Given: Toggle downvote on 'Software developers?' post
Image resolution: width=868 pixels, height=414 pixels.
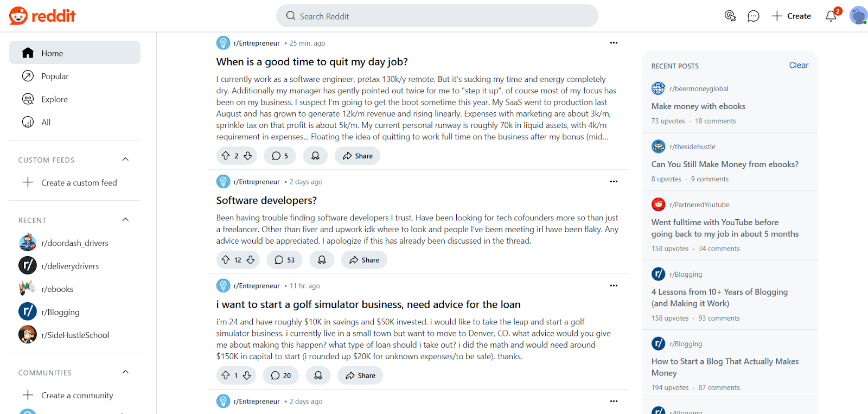Looking at the screenshot, I should [x=249, y=259].
